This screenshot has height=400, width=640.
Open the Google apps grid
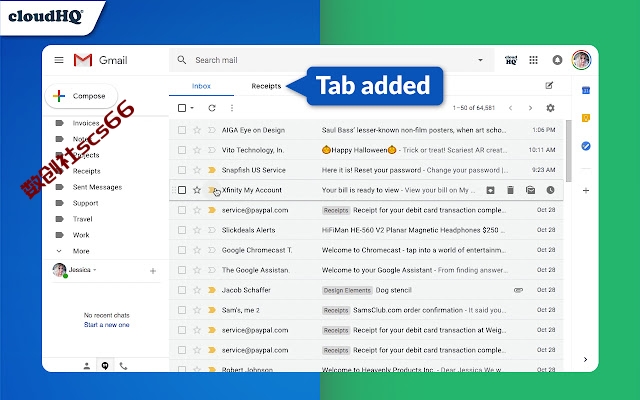pos(533,60)
